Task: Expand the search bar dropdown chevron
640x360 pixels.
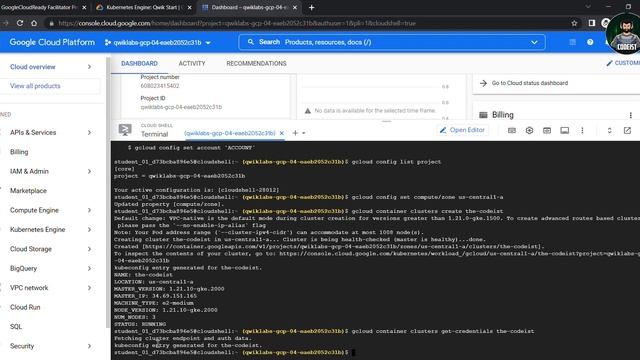Action: 534,42
